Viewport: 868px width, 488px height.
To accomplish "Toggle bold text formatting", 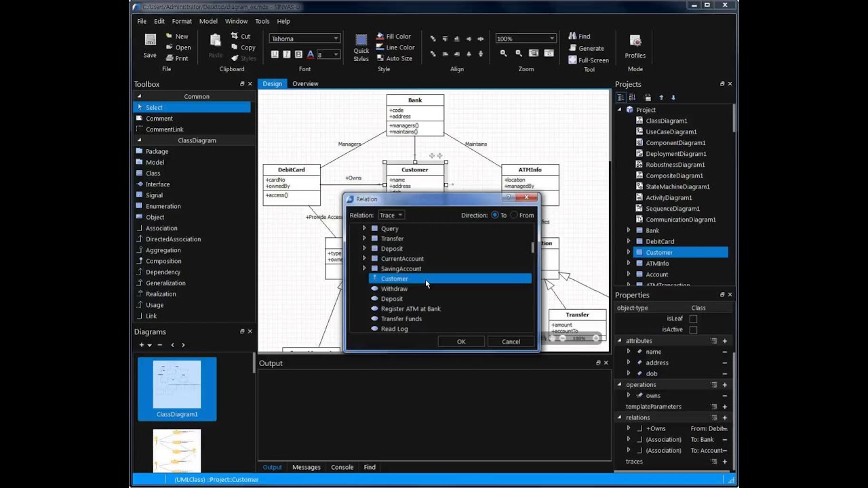I will pos(298,54).
